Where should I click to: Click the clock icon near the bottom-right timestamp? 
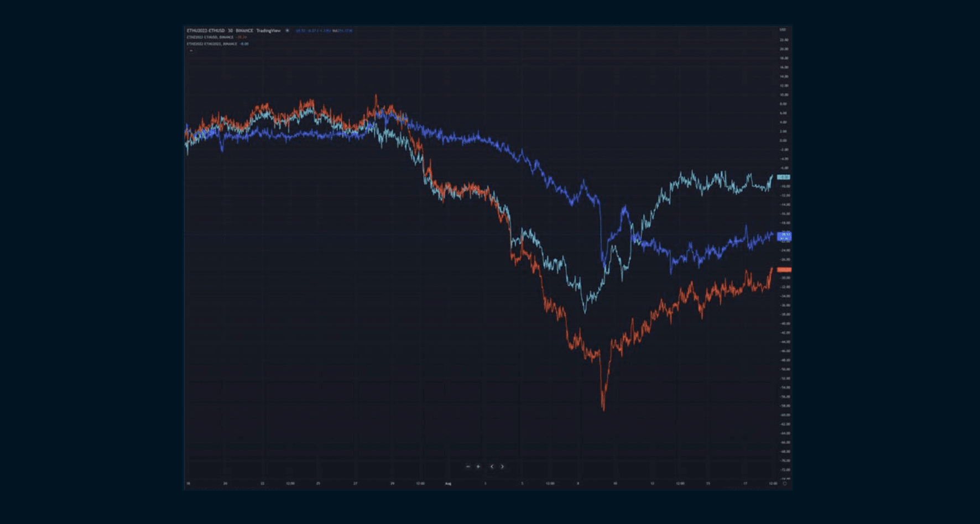pos(786,483)
